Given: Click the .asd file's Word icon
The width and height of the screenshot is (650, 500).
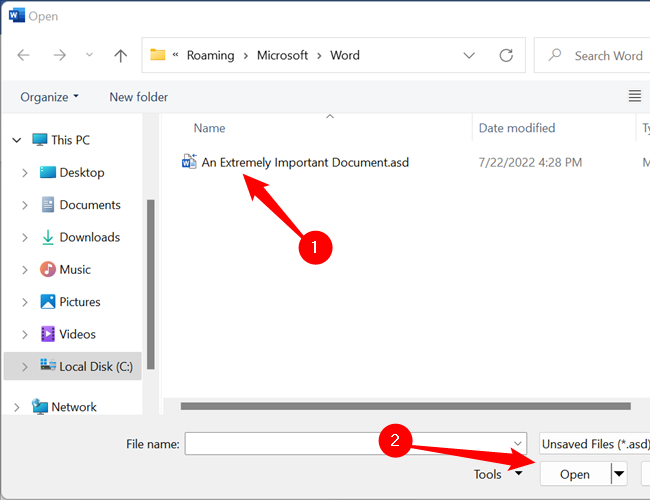Looking at the screenshot, I should pyautogui.click(x=189, y=162).
